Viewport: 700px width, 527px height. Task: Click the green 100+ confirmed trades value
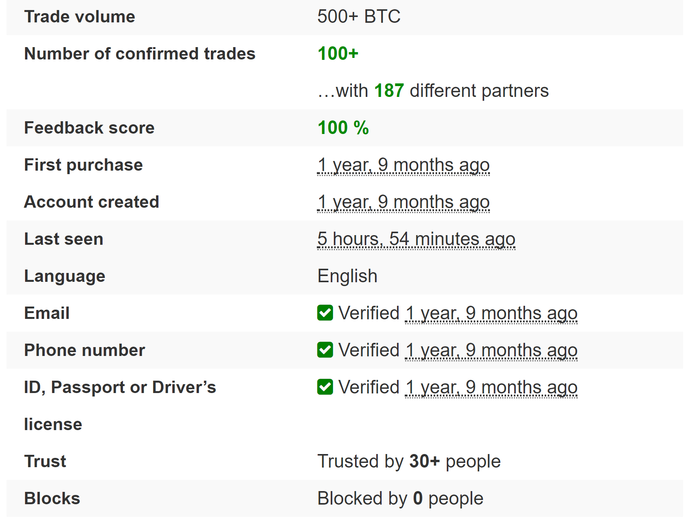(x=338, y=54)
